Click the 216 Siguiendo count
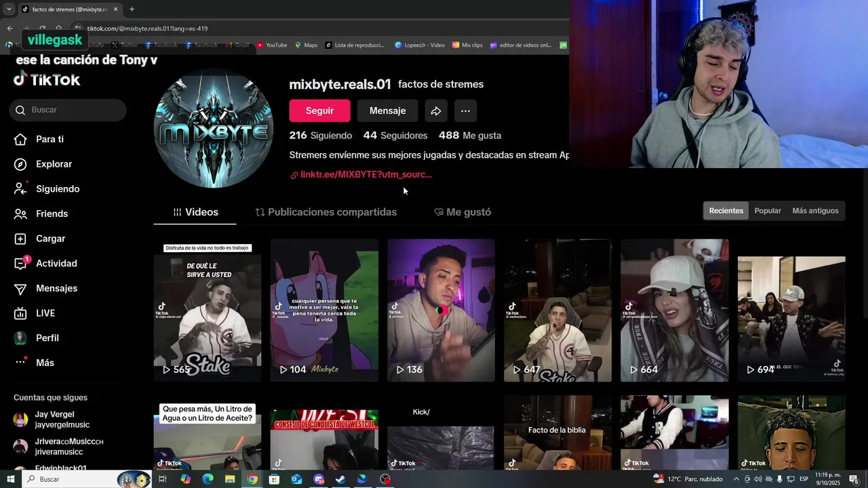Image resolution: width=868 pixels, height=488 pixels. click(x=321, y=136)
